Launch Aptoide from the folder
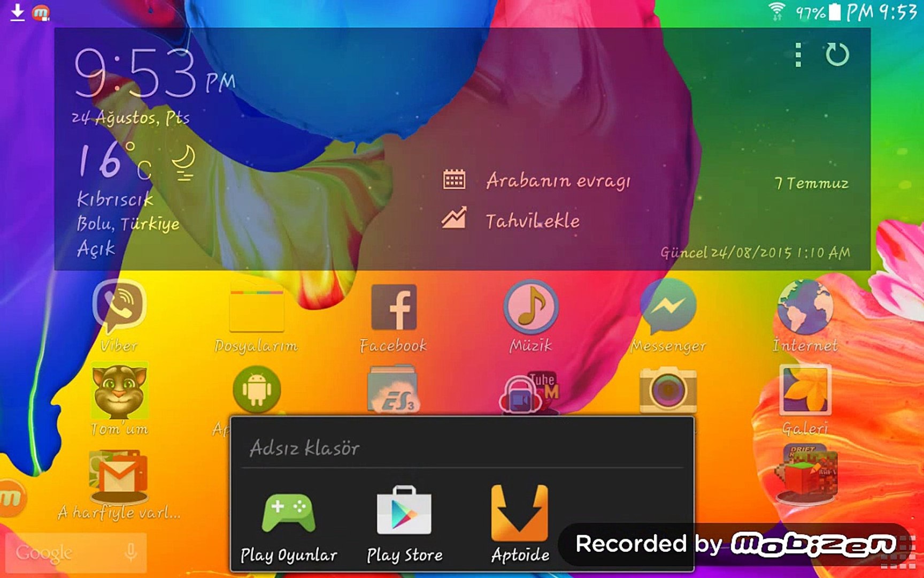 pyautogui.click(x=520, y=513)
